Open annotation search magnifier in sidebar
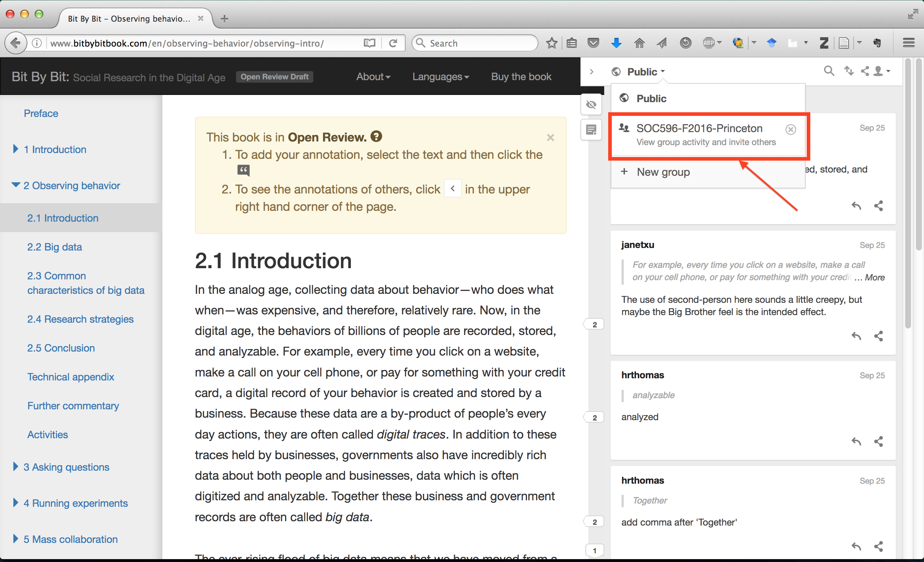The image size is (924, 562). (x=829, y=71)
